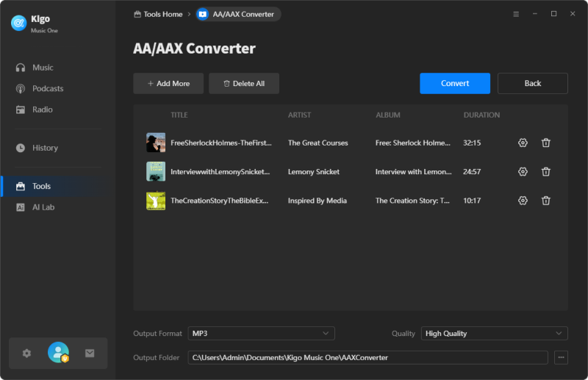Viewport: 588px width, 380px height.
Task: Click album 'The Creation Story: T...'
Action: point(412,201)
